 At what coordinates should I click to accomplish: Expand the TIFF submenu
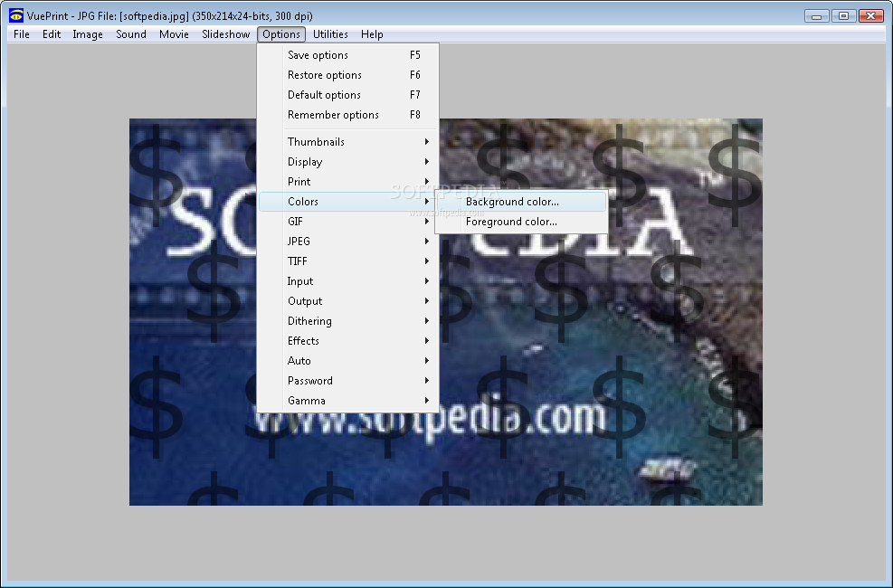point(348,261)
